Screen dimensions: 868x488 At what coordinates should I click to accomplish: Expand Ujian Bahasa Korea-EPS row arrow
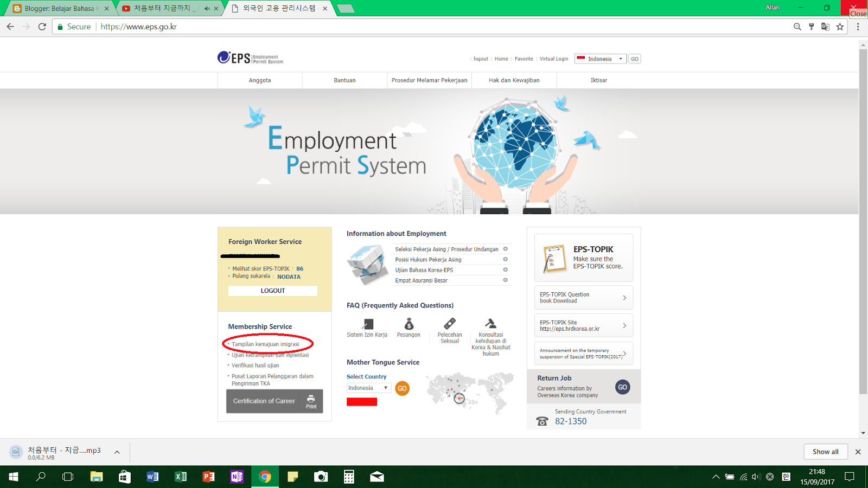505,269
